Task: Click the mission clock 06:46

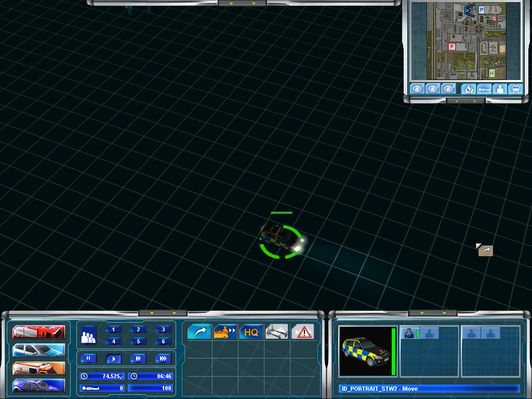Action: click(x=151, y=376)
